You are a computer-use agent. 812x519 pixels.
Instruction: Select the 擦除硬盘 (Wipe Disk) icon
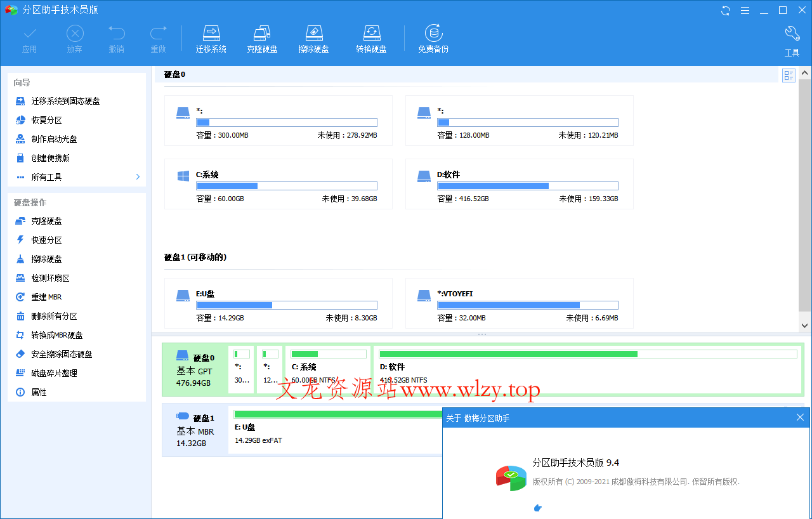point(313,37)
